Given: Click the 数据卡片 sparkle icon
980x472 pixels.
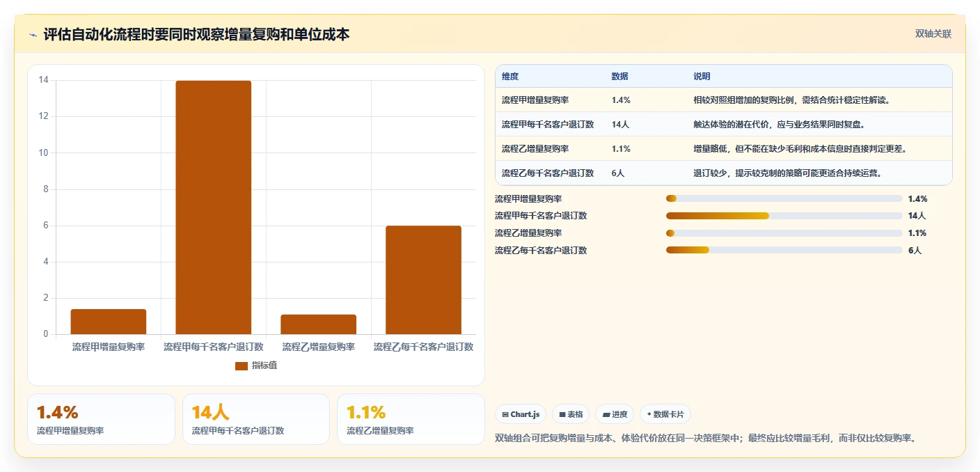Looking at the screenshot, I should coord(649,414).
